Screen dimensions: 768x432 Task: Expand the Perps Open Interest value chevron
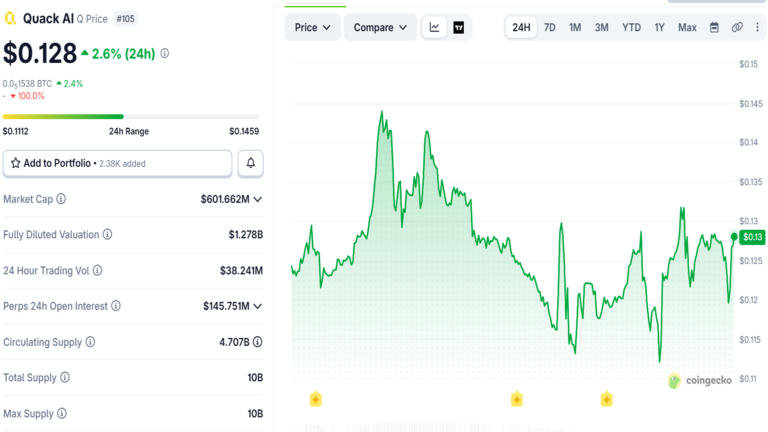pyautogui.click(x=258, y=306)
